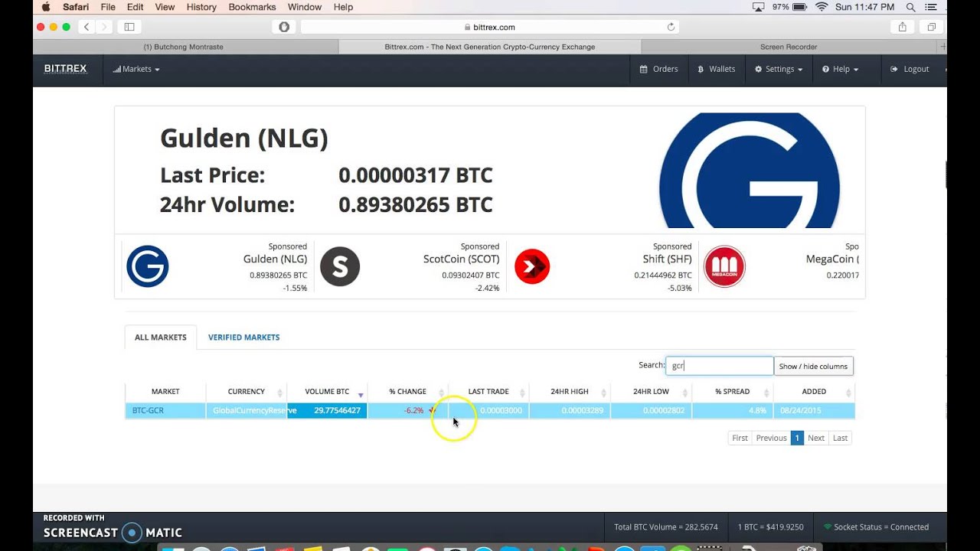Viewport: 980px width, 551px height.
Task: Click the Show / hide columns button
Action: 813,366
